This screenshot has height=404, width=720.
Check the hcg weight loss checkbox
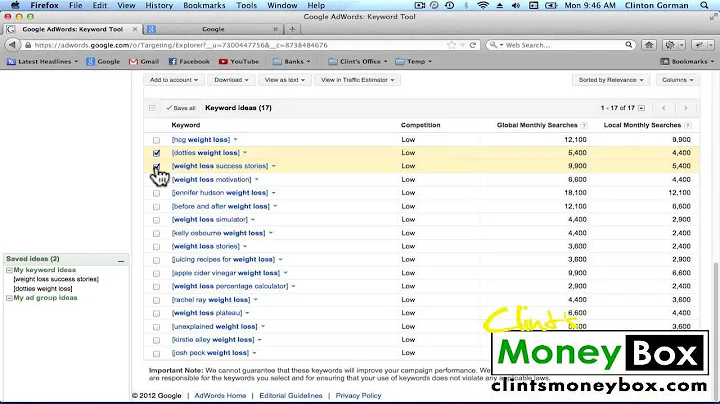(157, 140)
